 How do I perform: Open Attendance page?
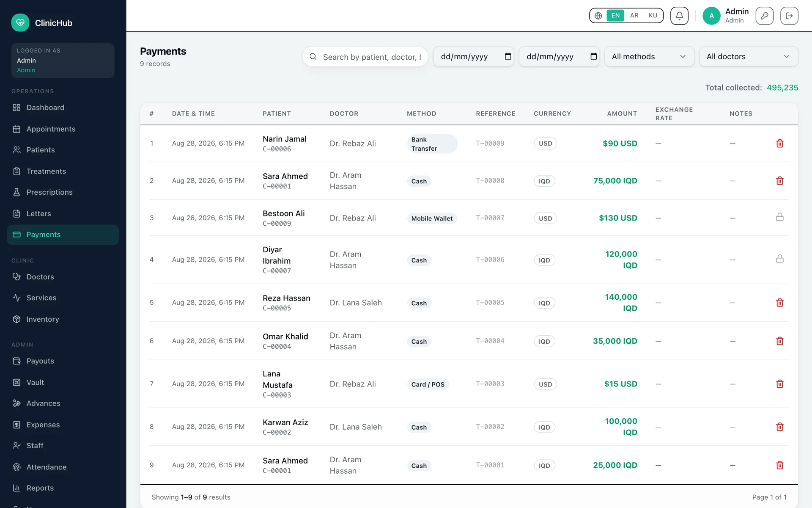point(63,467)
